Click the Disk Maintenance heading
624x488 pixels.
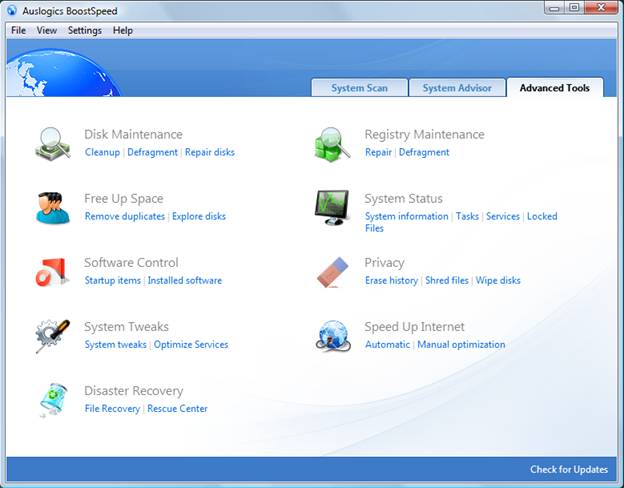coord(133,134)
